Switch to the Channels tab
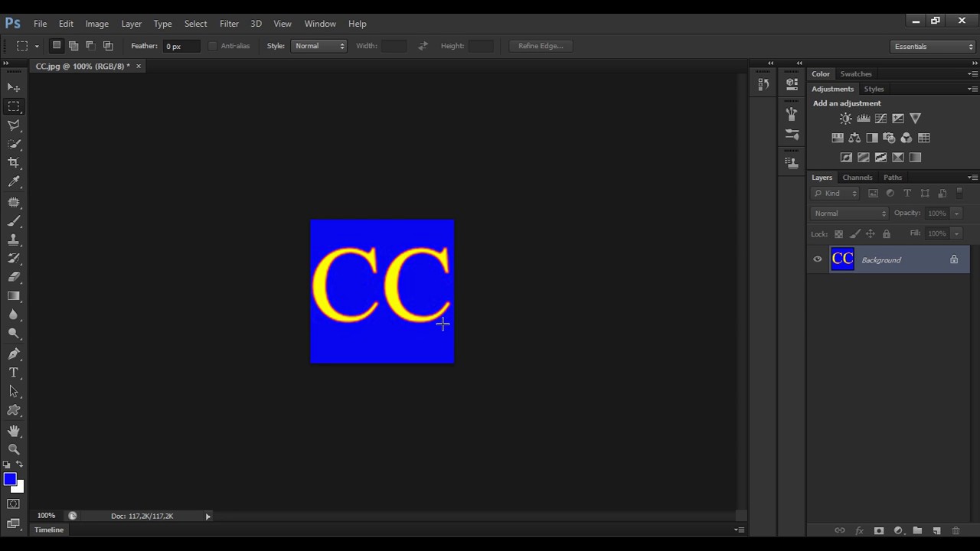980x551 pixels. pyautogui.click(x=857, y=178)
